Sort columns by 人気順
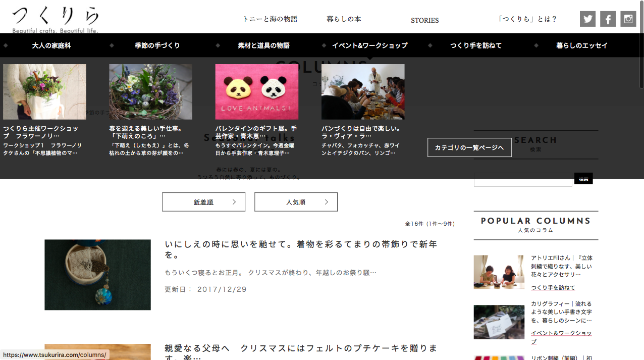 pyautogui.click(x=296, y=202)
